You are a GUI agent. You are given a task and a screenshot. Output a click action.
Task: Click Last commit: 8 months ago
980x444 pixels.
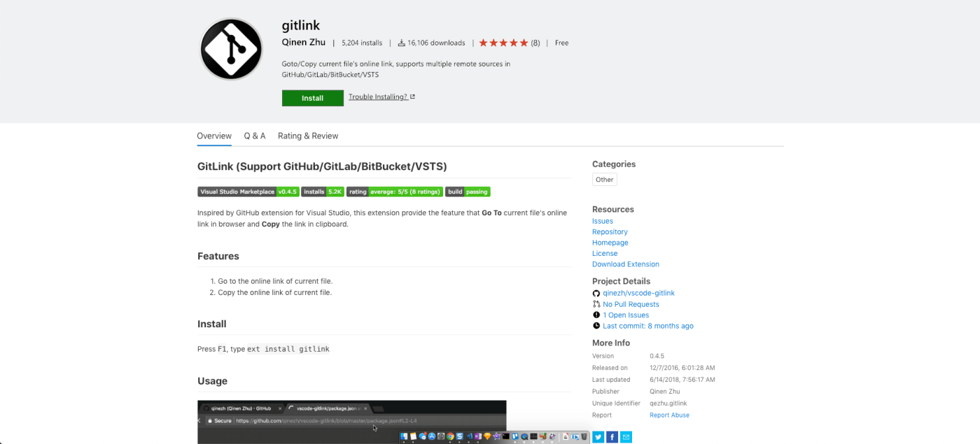tap(648, 326)
